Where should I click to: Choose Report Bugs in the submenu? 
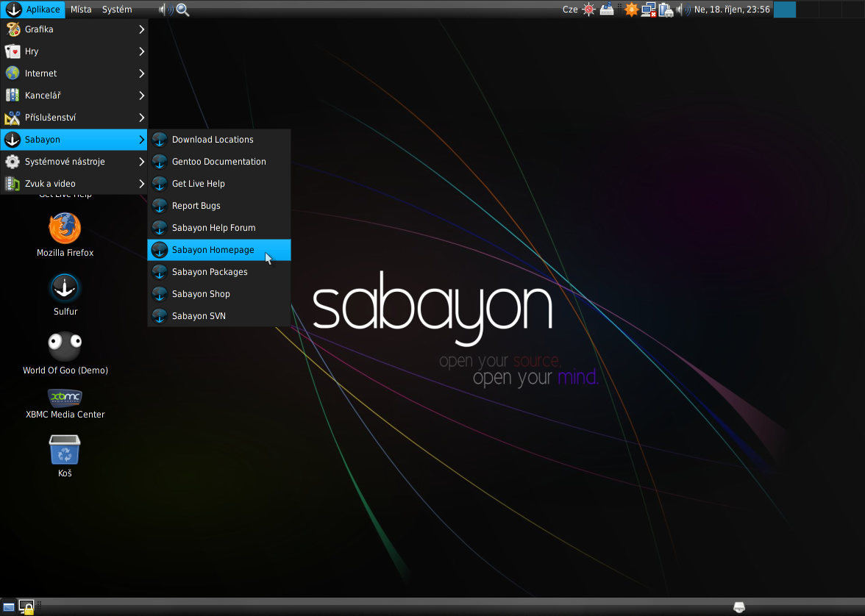(219, 206)
